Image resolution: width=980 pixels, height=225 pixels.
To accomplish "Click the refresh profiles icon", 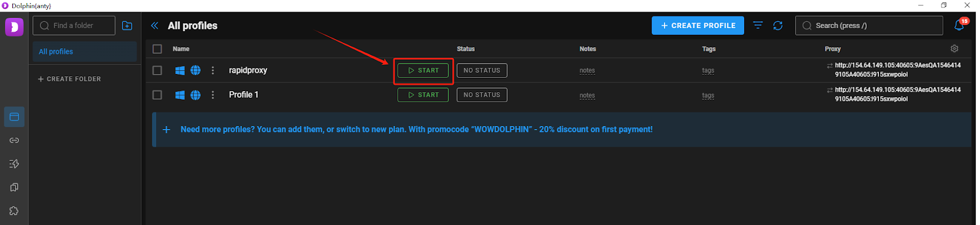I will pos(778,26).
